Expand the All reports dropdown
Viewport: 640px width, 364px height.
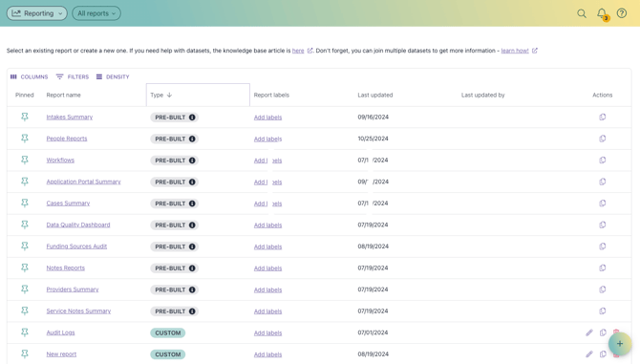click(96, 13)
